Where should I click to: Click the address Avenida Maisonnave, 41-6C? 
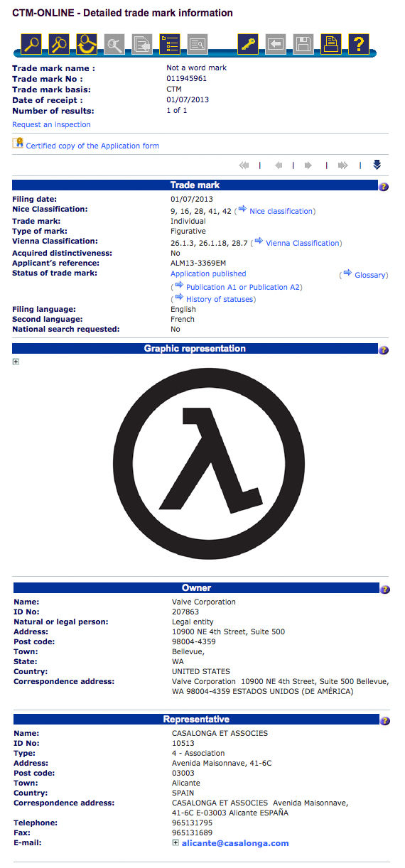pos(222,763)
